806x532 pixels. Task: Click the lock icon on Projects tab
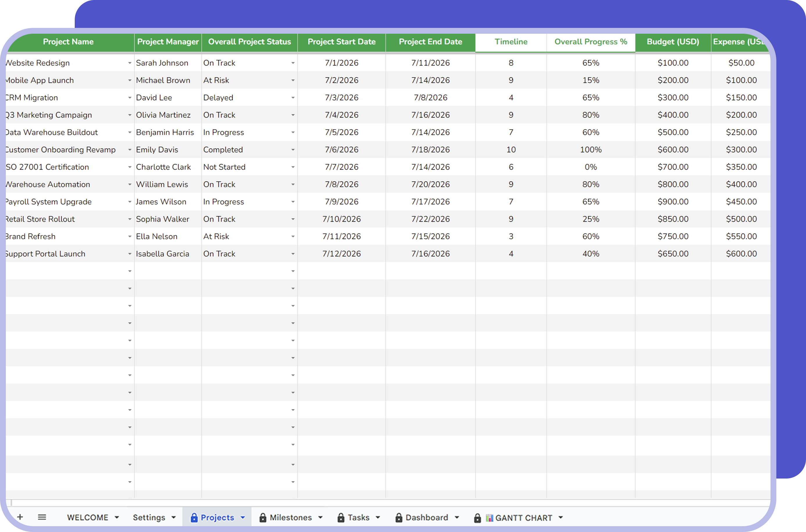click(x=194, y=517)
